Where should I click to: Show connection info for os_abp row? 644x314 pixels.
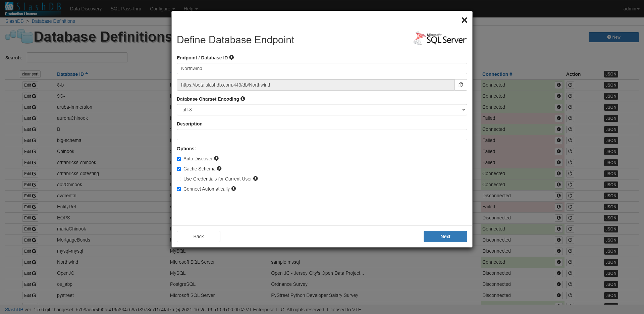tap(559, 284)
